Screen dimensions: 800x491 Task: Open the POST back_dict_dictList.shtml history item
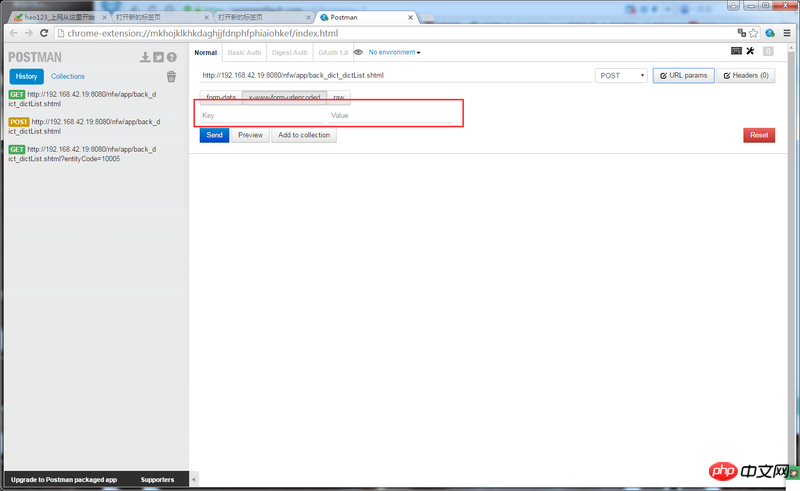[85, 127]
